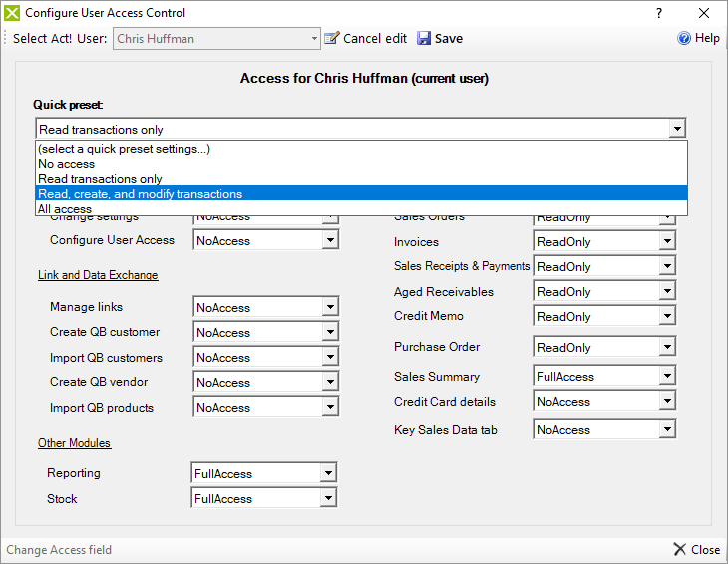Click 'Access for Chris Huffman' heading
728x564 pixels.
[x=364, y=78]
